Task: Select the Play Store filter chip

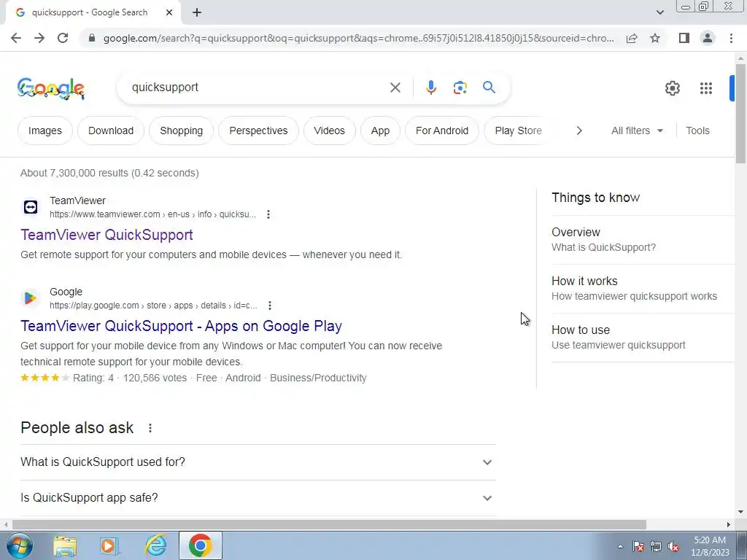Action: click(518, 131)
